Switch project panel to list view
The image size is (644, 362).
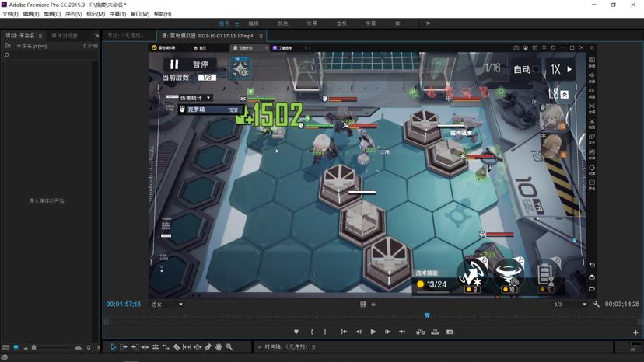pyautogui.click(x=6, y=347)
